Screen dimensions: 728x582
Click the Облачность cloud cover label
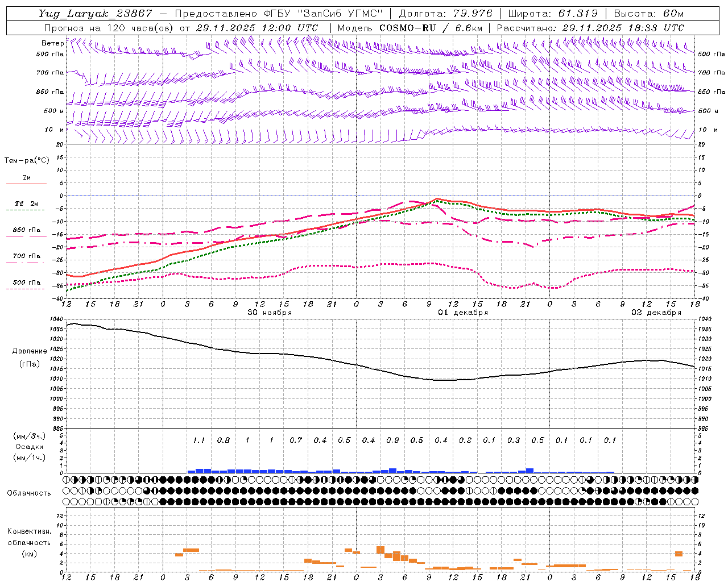(29, 493)
